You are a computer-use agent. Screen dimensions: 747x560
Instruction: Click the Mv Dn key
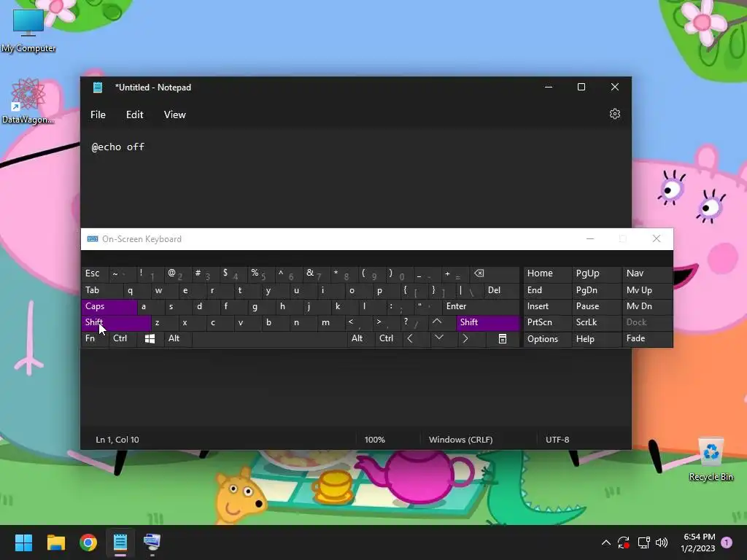648,307
